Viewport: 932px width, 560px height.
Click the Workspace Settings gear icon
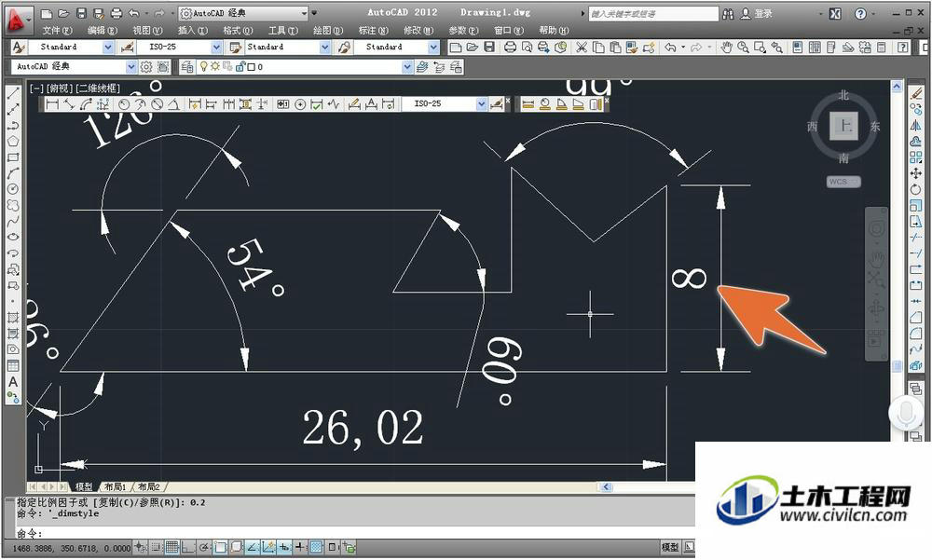tap(146, 67)
